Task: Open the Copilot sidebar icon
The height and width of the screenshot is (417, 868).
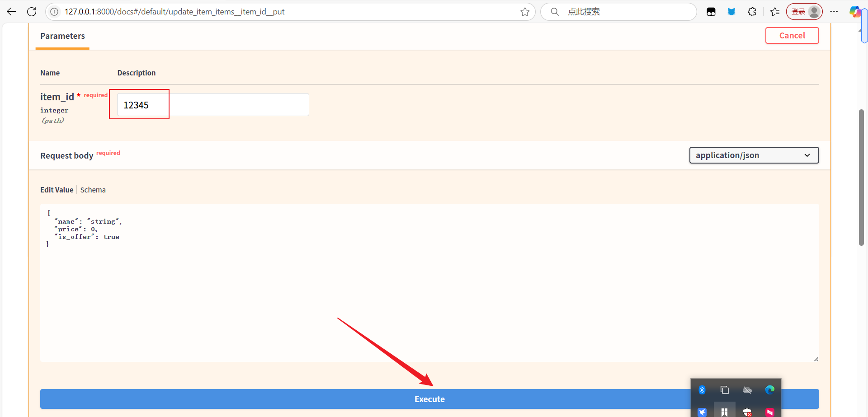Action: click(854, 12)
